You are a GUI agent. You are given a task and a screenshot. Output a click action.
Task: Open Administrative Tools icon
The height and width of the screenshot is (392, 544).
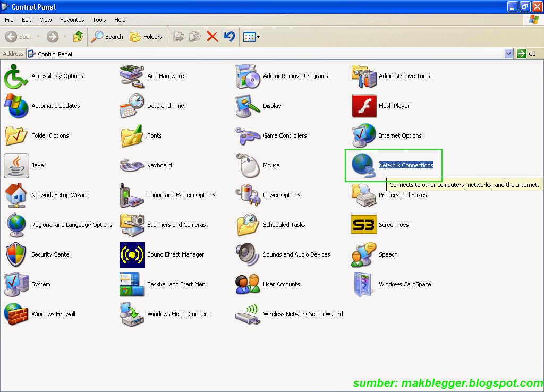tap(363, 76)
